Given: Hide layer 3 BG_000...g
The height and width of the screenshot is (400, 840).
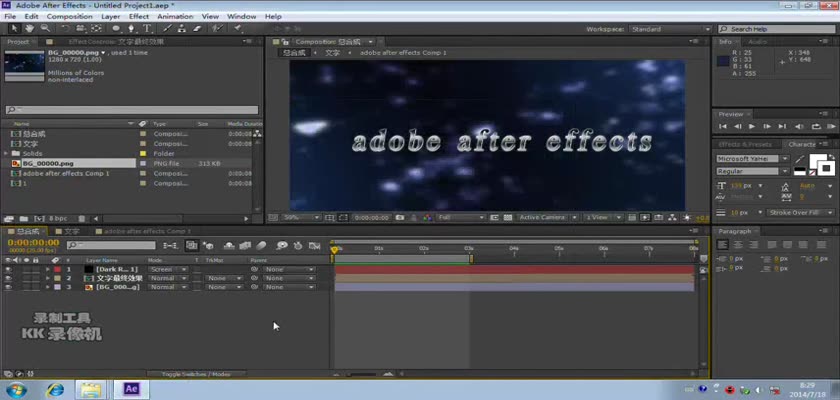Looking at the screenshot, I should [x=8, y=288].
